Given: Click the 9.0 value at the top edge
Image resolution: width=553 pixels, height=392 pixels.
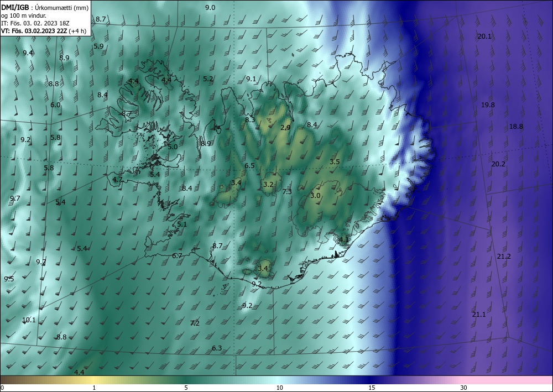Looking at the screenshot, I should click(210, 7).
